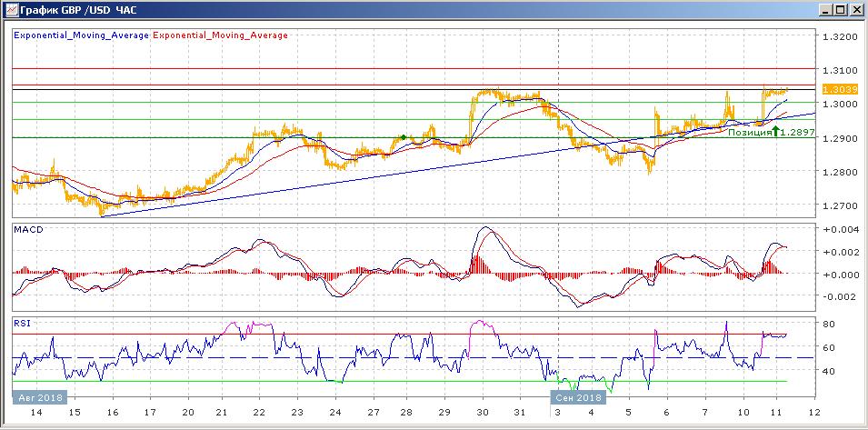Select the RSI indicator label
868x430 pixels.
point(22,322)
